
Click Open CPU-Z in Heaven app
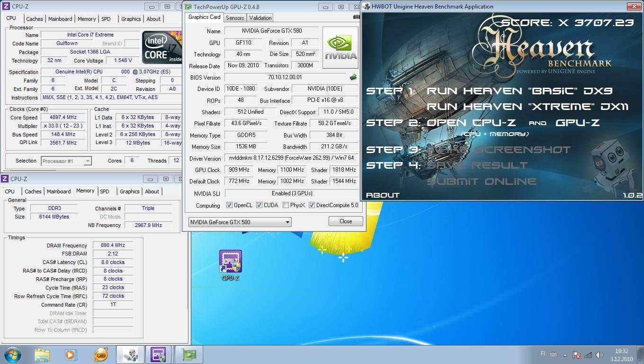[x=472, y=123]
